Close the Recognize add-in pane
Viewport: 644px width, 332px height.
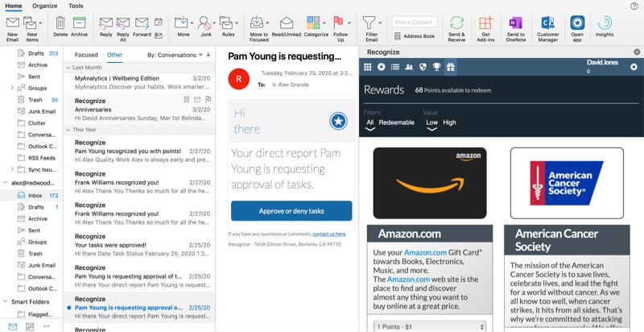pyautogui.click(x=637, y=52)
